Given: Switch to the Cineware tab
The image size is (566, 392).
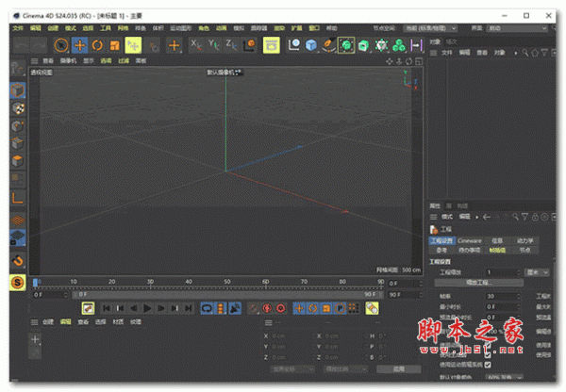Looking at the screenshot, I should tap(470, 240).
